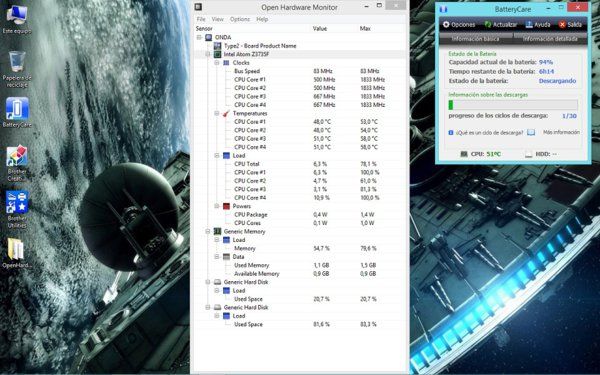Collapse the first Generic Hard Disk node
600x375 pixels.
coord(208,282)
